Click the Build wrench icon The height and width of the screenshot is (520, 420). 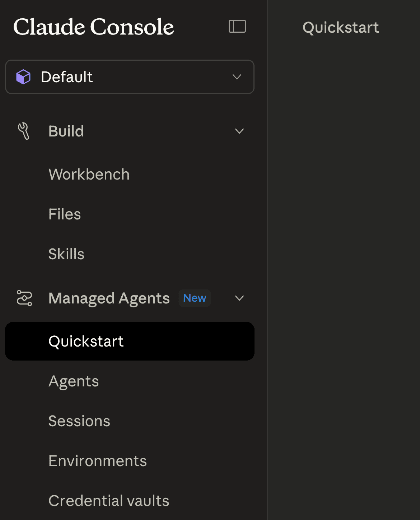24,131
